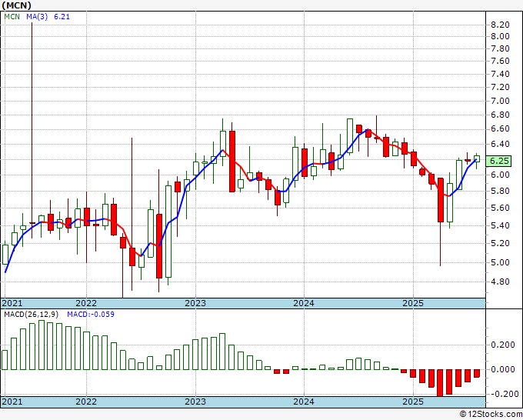Click 2023 on the MACD time axis

pyautogui.click(x=195, y=402)
